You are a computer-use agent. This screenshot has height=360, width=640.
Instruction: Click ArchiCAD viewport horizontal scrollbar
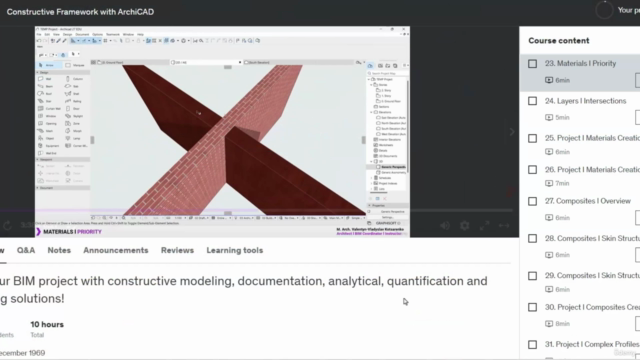(228, 213)
